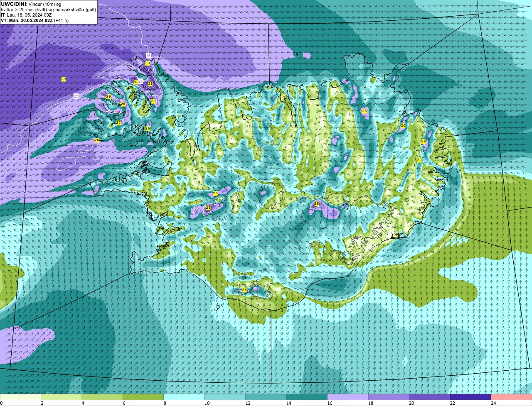Click the '29' gust label over open sea
This screenshot has height=406, width=532.
(x=64, y=79)
